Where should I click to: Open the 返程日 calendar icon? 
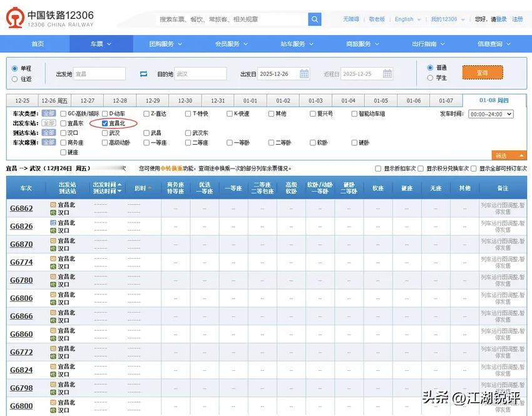pos(389,73)
